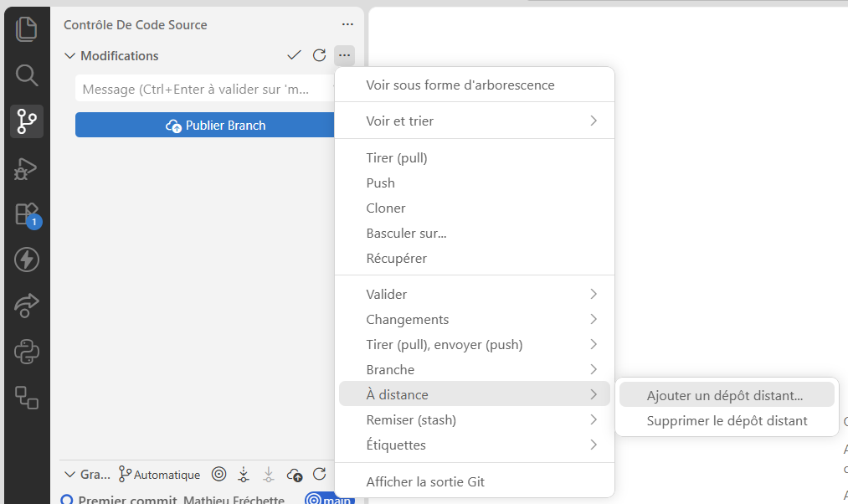Expand Valider submenu
848x504 pixels.
pos(475,294)
